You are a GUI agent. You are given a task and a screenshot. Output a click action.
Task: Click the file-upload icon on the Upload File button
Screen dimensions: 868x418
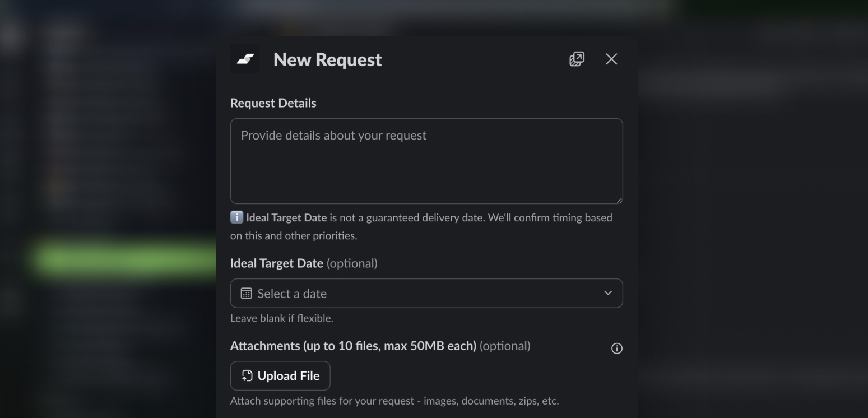[x=246, y=375]
